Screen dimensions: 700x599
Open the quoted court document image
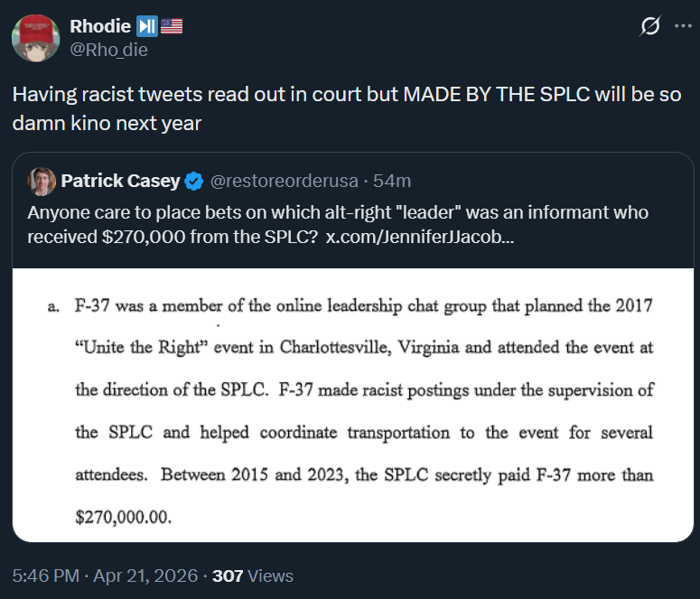(x=352, y=405)
